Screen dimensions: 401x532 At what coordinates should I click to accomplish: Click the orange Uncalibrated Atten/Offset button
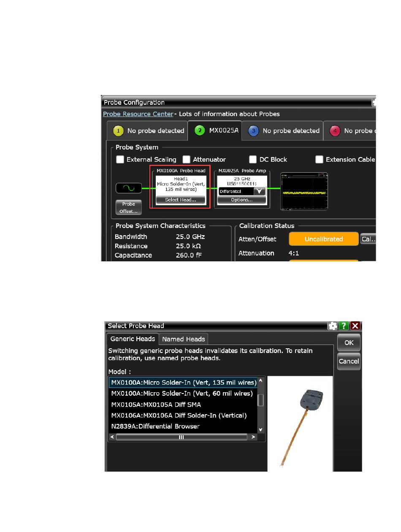tap(324, 239)
